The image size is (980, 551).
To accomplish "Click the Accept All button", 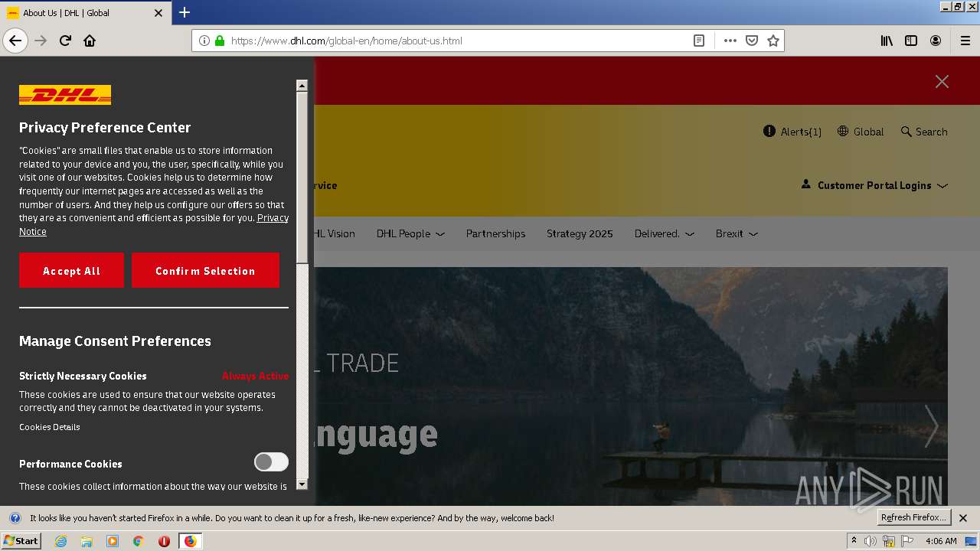I will pos(71,270).
